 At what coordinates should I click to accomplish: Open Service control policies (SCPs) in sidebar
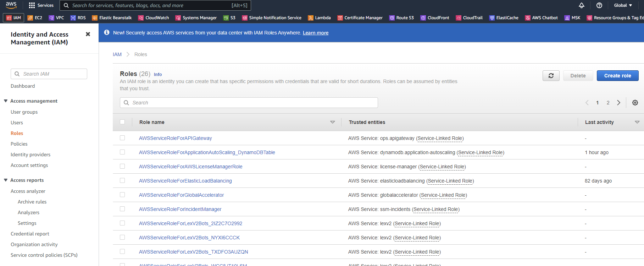44,255
